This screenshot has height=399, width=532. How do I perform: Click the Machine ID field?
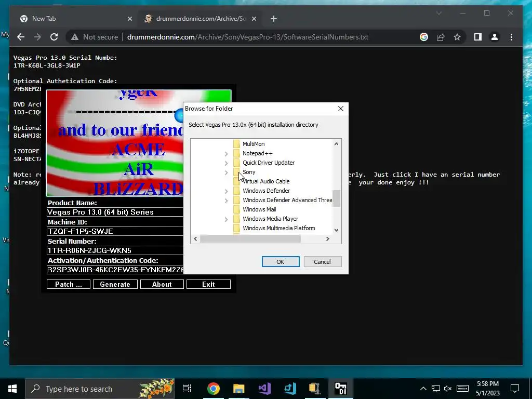115,231
